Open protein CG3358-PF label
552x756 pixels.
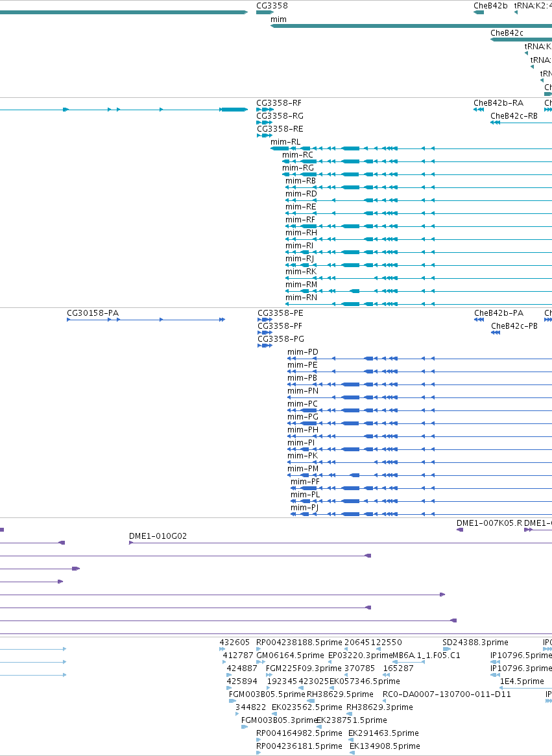point(280,326)
